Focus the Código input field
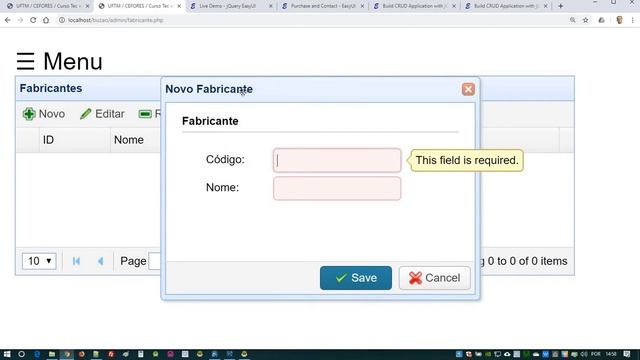This screenshot has height=360, width=640. 337,160
